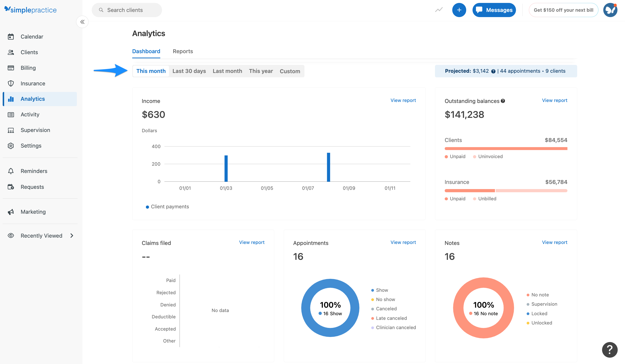This screenshot has height=364, width=625.
Task: Collapse the left sidebar
Action: tap(82, 22)
